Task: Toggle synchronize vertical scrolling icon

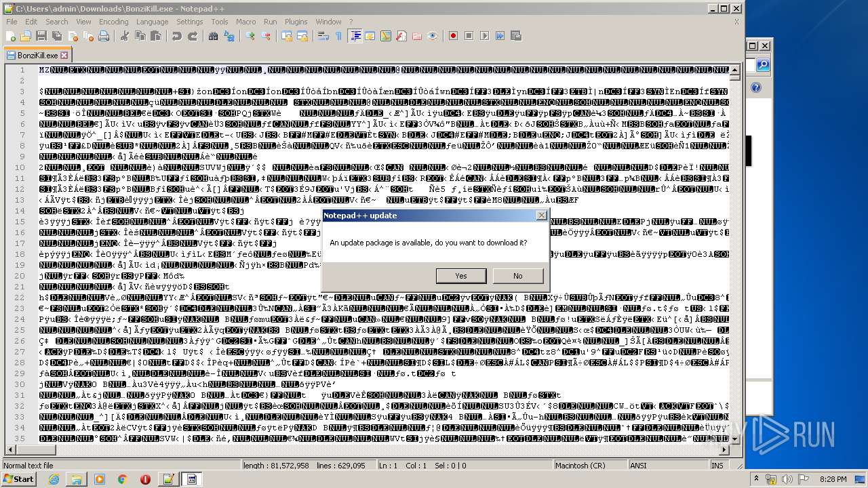Action: [286, 36]
